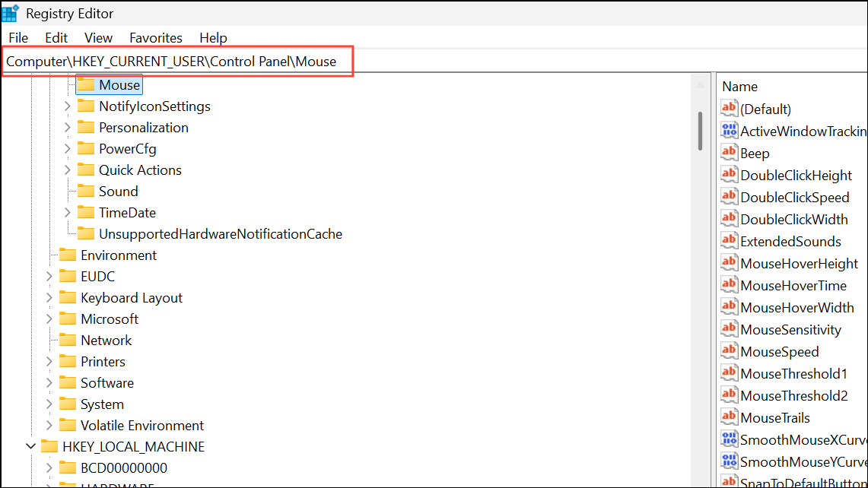Click the Registry Editor icon in the title bar
Viewport: 868px width, 488px height.
pos(10,12)
